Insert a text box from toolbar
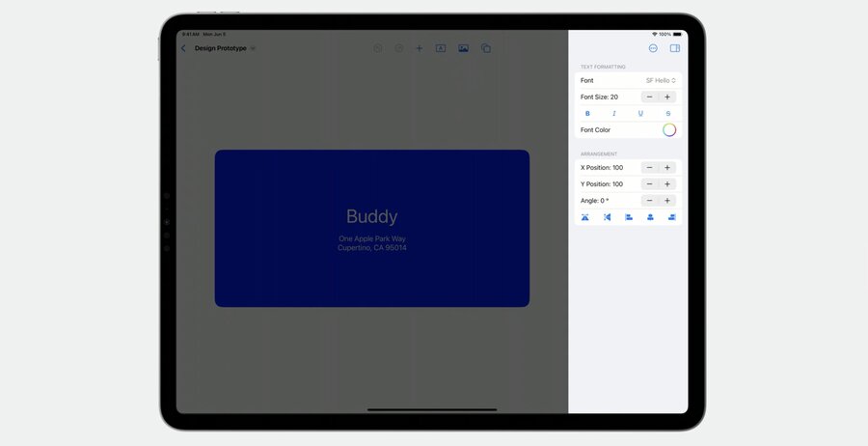This screenshot has width=868, height=446. click(441, 49)
